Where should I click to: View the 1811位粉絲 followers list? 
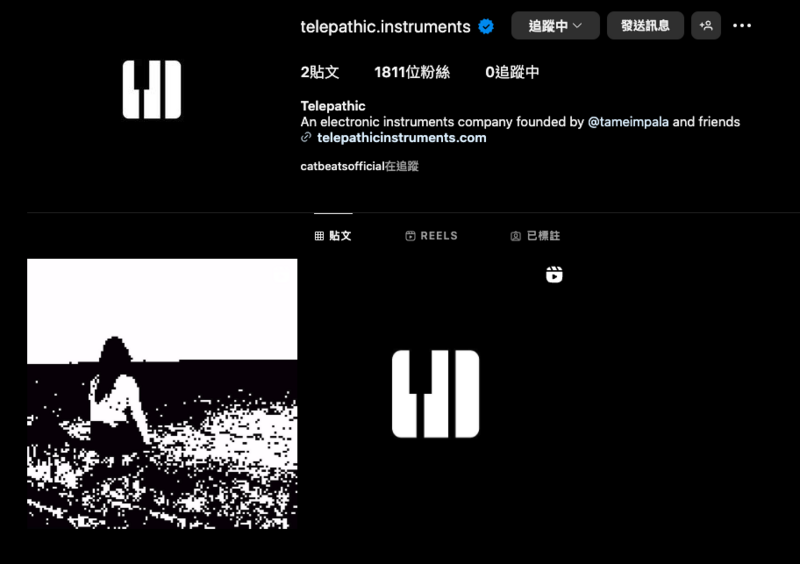pyautogui.click(x=412, y=72)
